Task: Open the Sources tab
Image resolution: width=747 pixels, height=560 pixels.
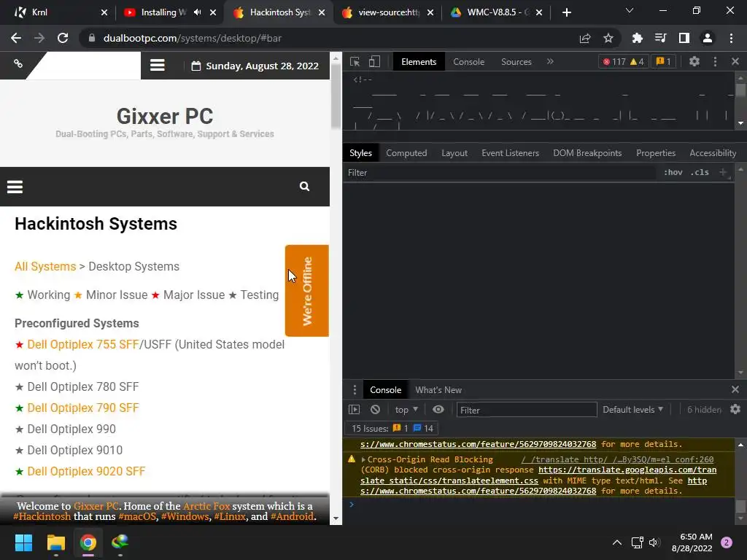Action: [x=516, y=62]
